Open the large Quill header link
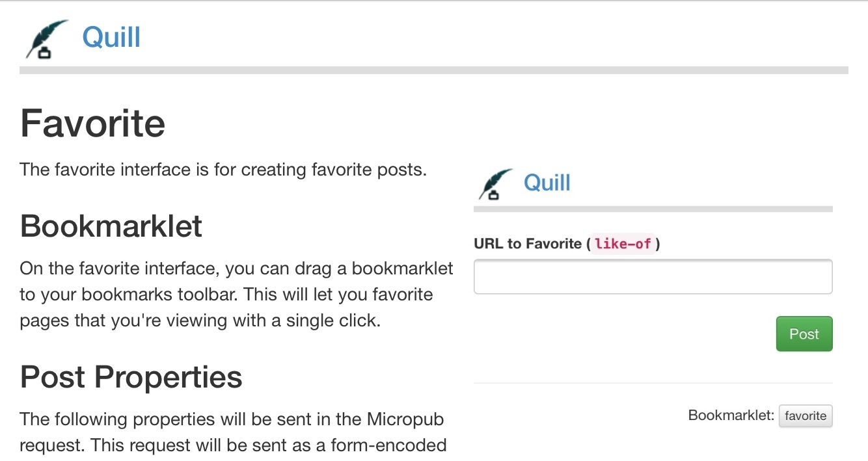 (x=111, y=37)
